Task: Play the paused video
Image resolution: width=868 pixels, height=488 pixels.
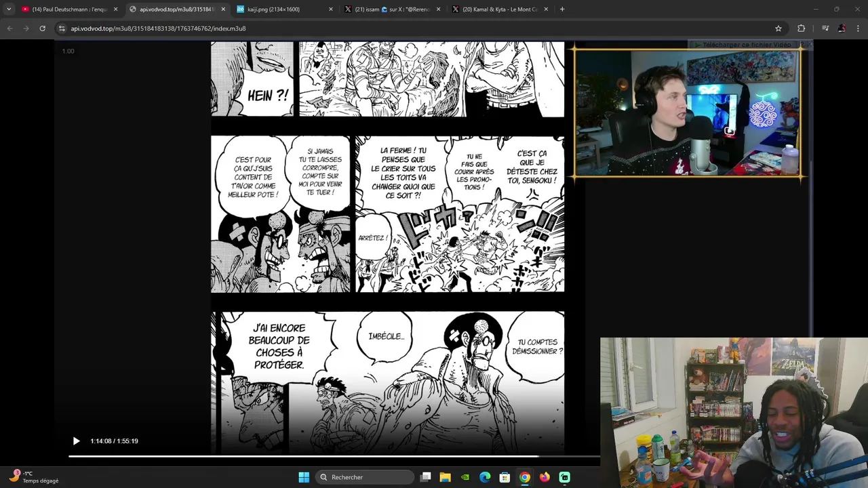Action: click(76, 441)
